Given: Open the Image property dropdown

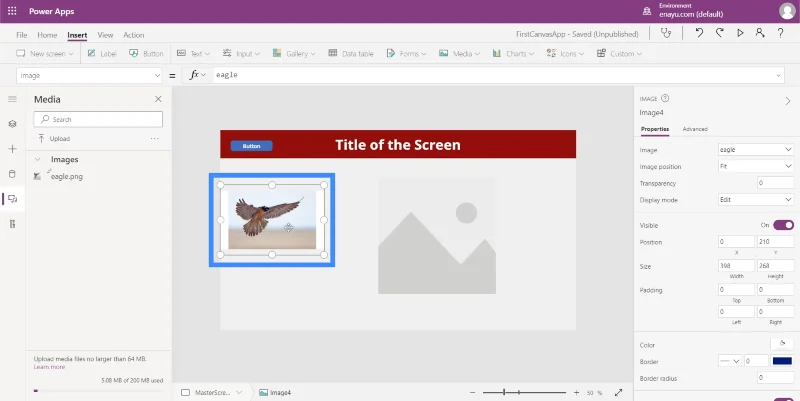Looking at the screenshot, I should coord(756,149).
